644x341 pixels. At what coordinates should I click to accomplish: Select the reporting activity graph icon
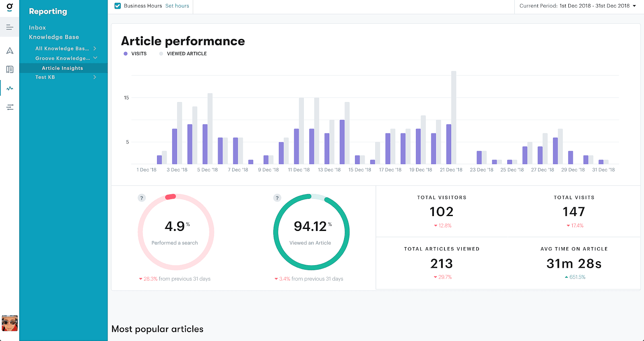click(x=10, y=88)
